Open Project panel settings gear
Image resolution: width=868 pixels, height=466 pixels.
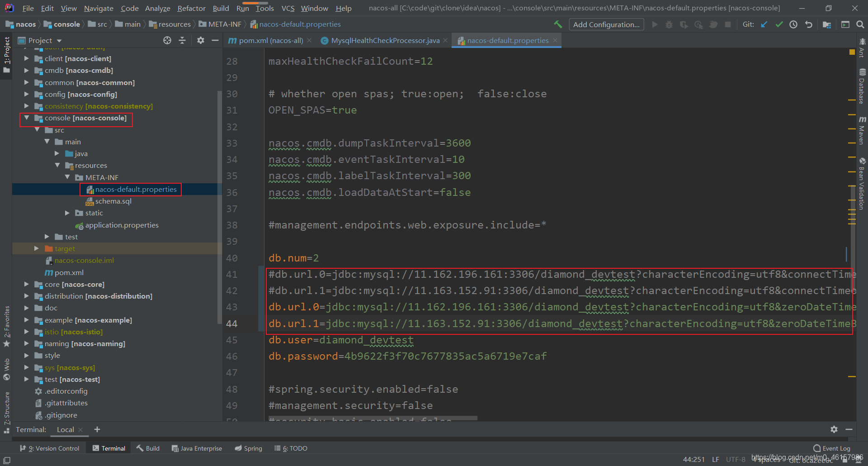tap(201, 40)
